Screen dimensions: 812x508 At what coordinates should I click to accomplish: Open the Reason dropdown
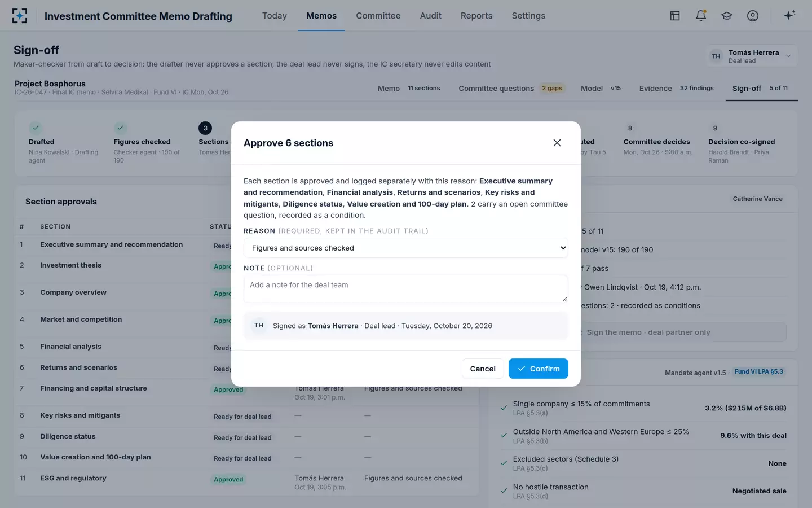click(x=405, y=248)
